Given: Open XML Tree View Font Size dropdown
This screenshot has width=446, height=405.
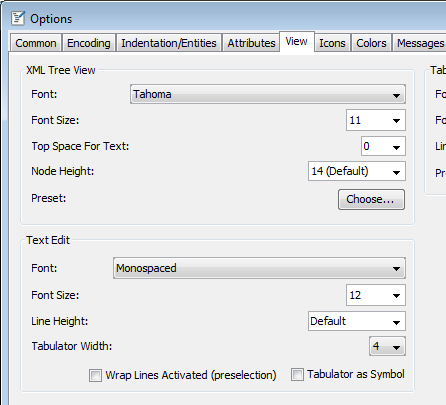Looking at the screenshot, I should click(376, 120).
